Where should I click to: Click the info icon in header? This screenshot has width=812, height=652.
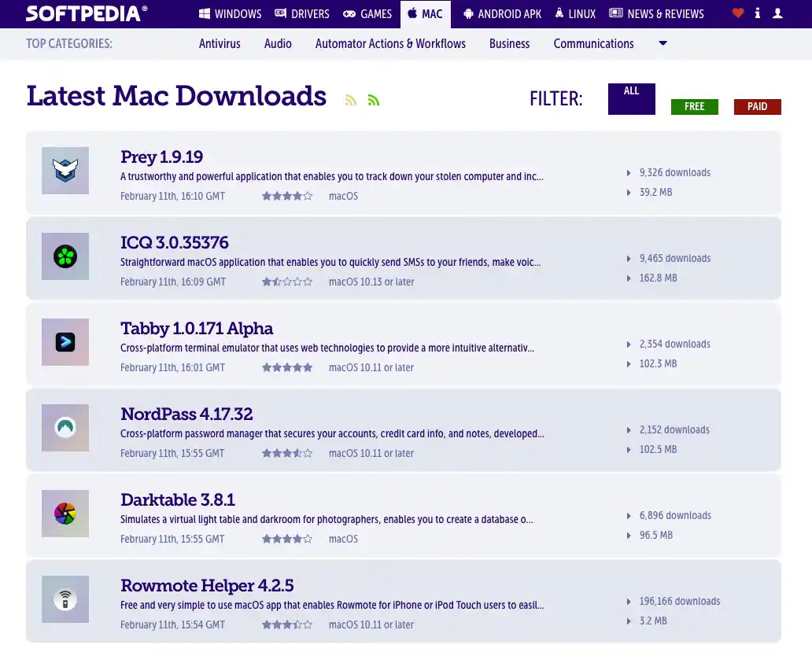pyautogui.click(x=758, y=13)
